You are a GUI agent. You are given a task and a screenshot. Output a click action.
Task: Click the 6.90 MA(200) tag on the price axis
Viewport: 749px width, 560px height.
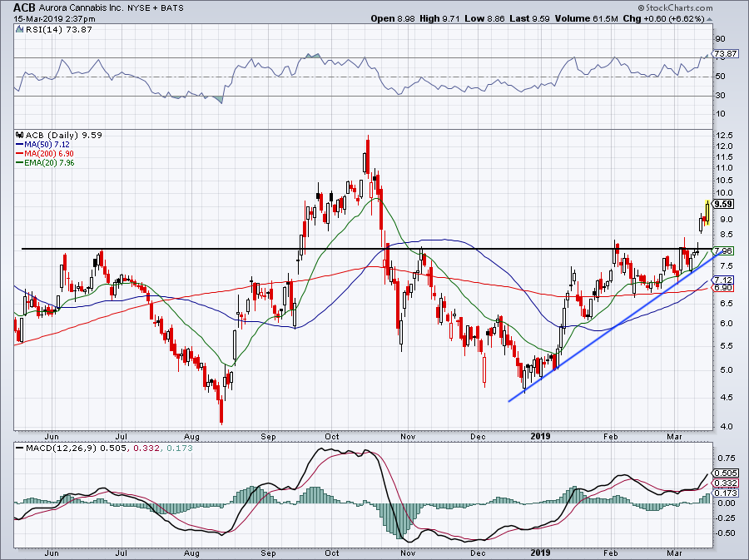[x=724, y=288]
